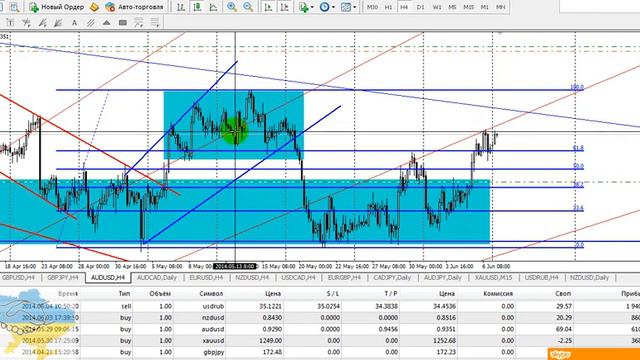Select the M30 timeframe
Screen dimensions: 640x360
372,7
